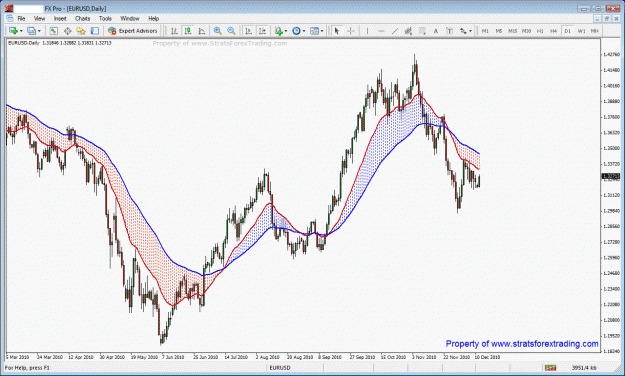Switch timeframe to H1
This screenshot has width=625, height=376.
(540, 31)
